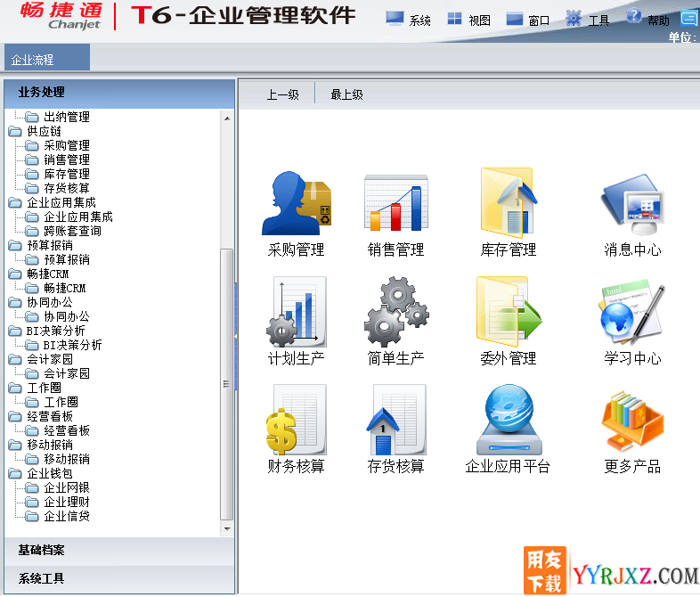Open the 委外管理 folder icon
700x597 pixels.
pos(509,312)
